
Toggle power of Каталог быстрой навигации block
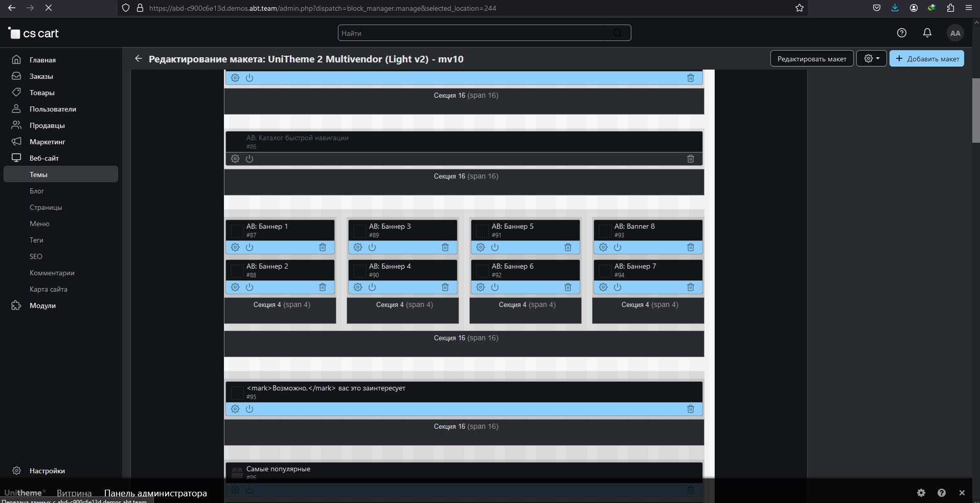point(249,159)
